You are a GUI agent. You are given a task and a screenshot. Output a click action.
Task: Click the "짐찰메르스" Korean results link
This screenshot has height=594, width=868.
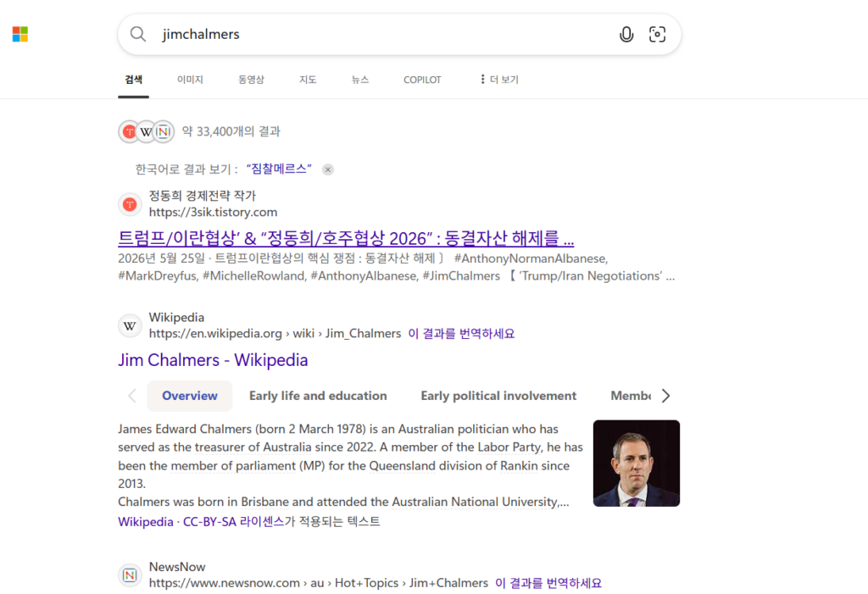pyautogui.click(x=279, y=169)
